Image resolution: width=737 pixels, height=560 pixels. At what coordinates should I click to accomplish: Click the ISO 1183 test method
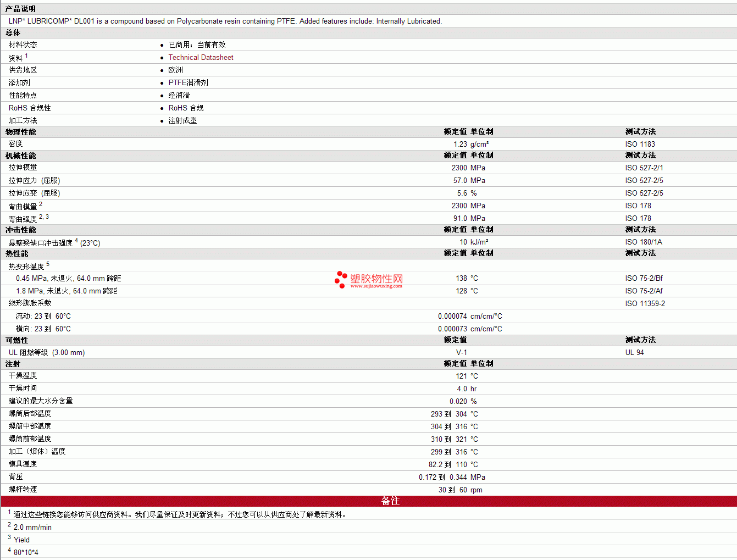pos(640,144)
